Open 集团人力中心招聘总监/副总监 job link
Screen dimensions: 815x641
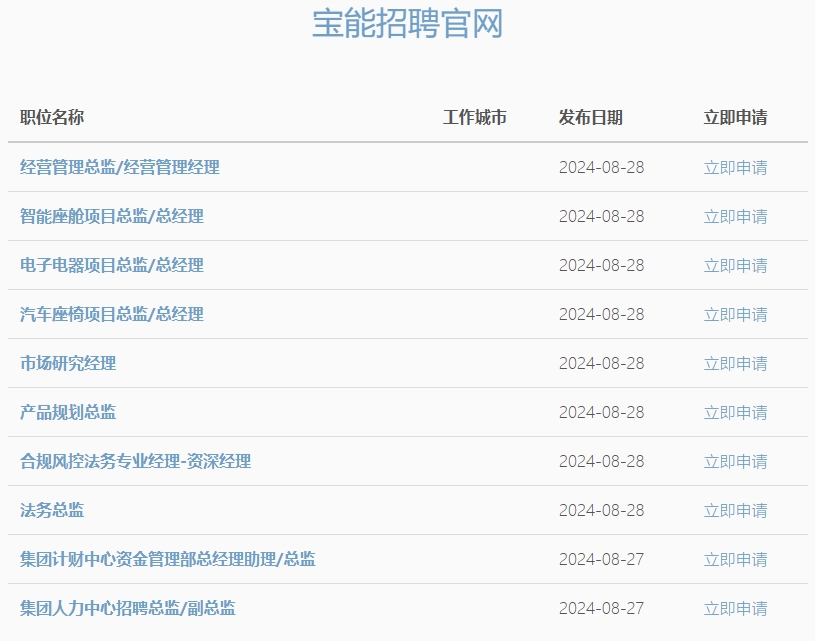(x=128, y=608)
